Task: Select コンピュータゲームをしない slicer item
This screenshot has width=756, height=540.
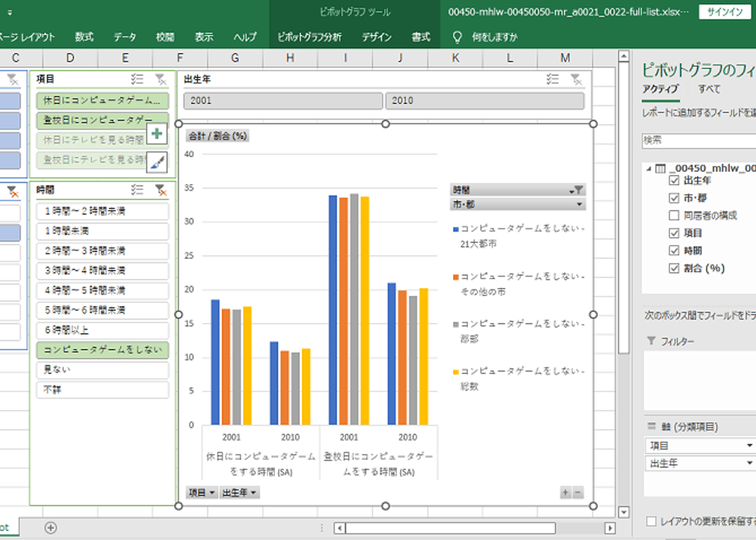Action: (102, 350)
